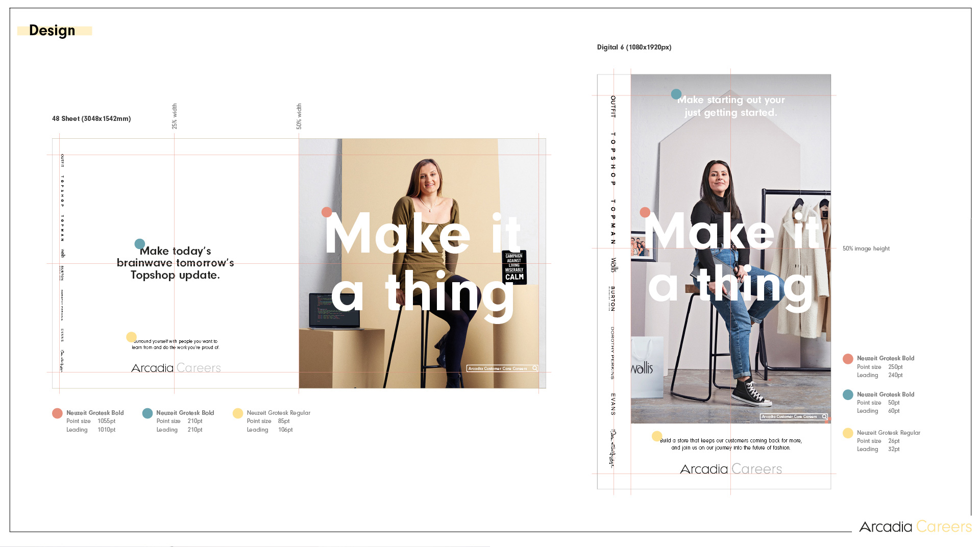Click Arcadia Careers logo in page footer
Image resolution: width=980 pixels, height=547 pixels.
point(916,527)
